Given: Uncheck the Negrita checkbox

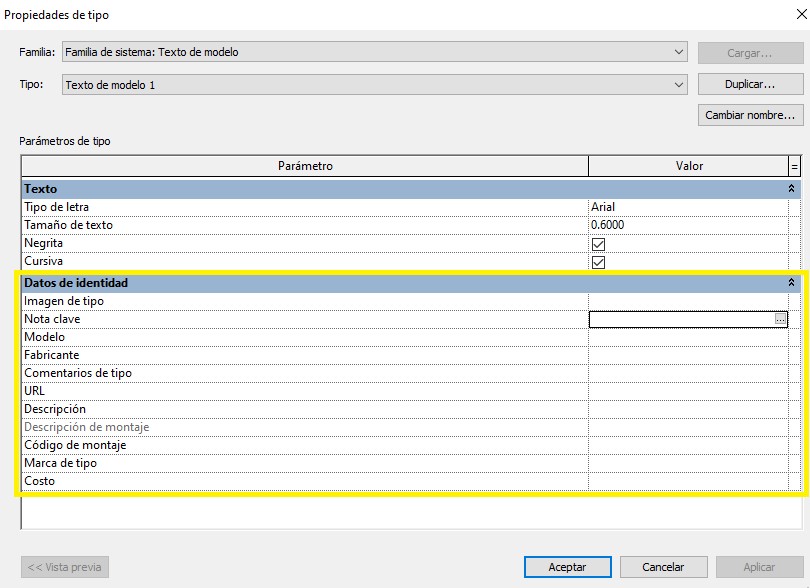Looking at the screenshot, I should tap(599, 244).
